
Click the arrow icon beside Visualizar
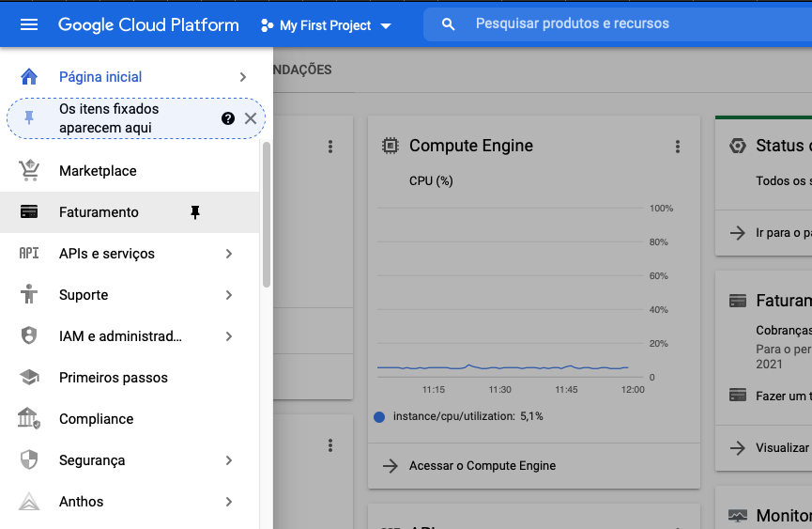pyautogui.click(x=738, y=447)
